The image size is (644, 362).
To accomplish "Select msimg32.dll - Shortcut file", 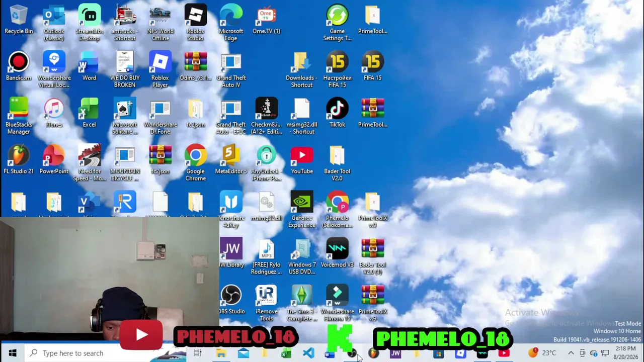I will tap(302, 117).
